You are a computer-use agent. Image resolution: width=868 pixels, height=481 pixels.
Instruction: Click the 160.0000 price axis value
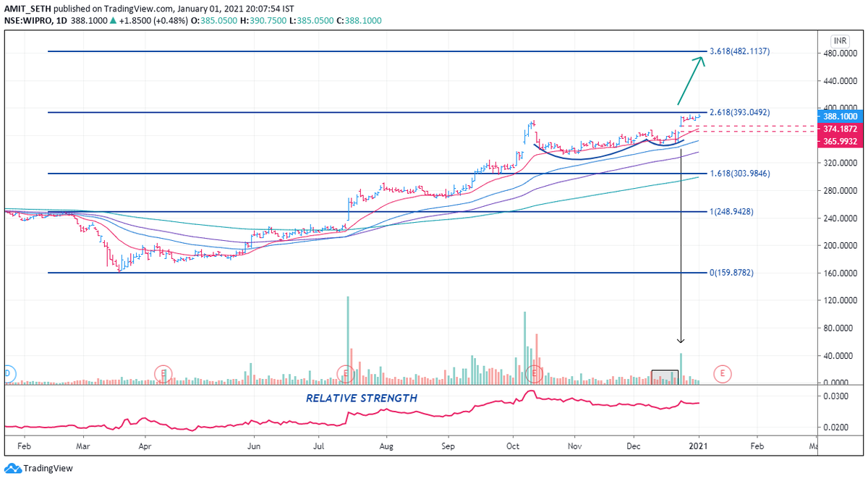(x=841, y=273)
